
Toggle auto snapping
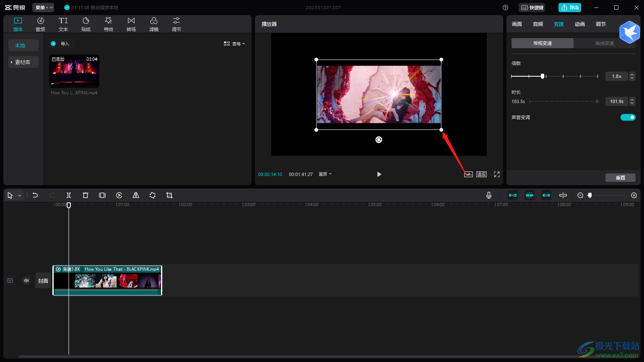(530, 195)
